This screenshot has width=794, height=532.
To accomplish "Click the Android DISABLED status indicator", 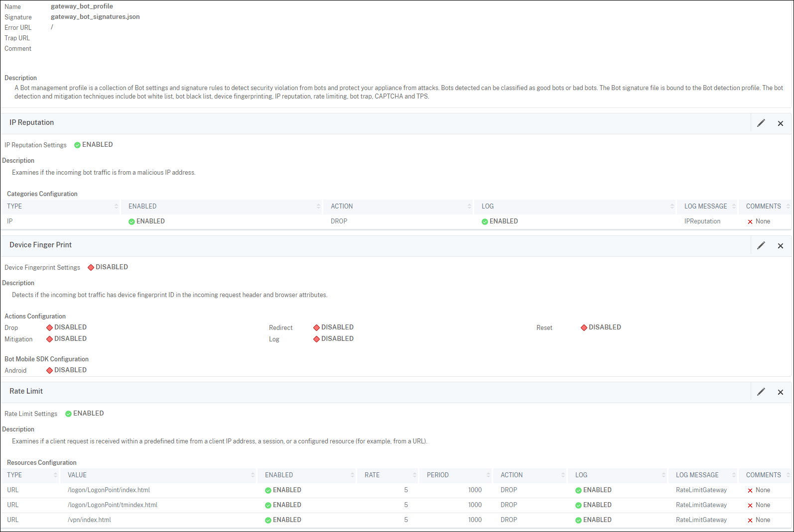I will (66, 370).
